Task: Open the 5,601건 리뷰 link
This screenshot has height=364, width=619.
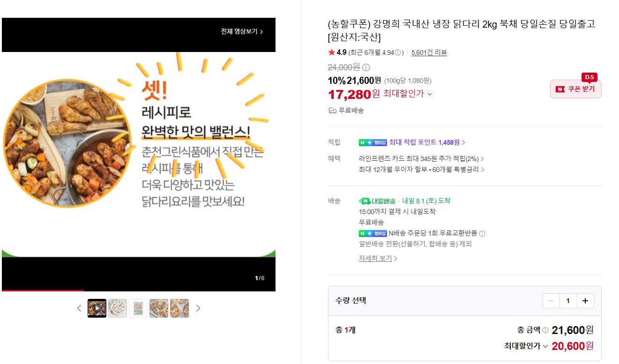Action: (429, 52)
